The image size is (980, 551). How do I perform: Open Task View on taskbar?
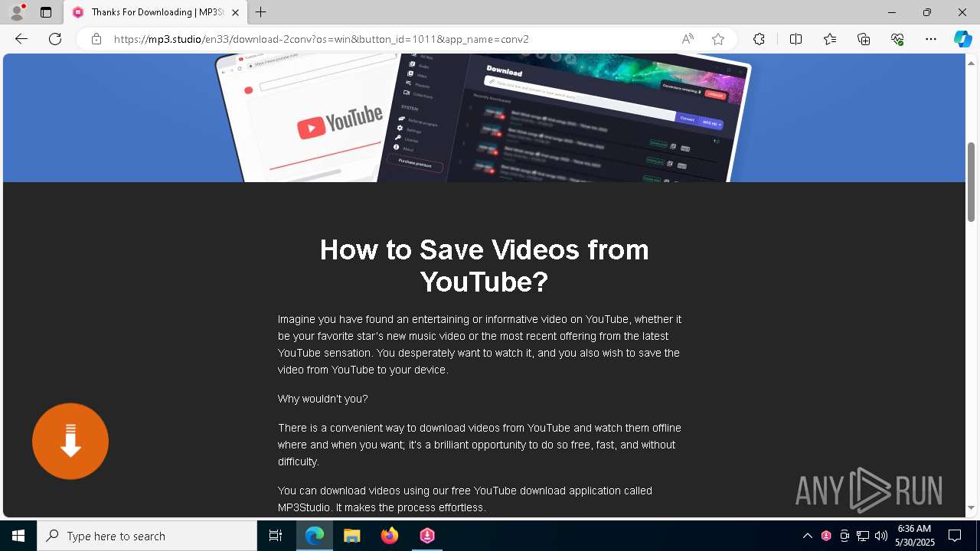point(276,536)
